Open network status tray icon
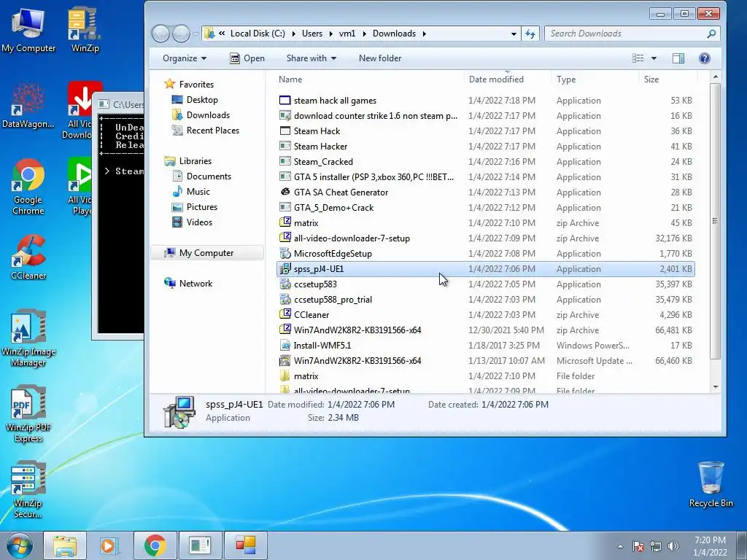The height and width of the screenshot is (560, 747). coord(656,546)
